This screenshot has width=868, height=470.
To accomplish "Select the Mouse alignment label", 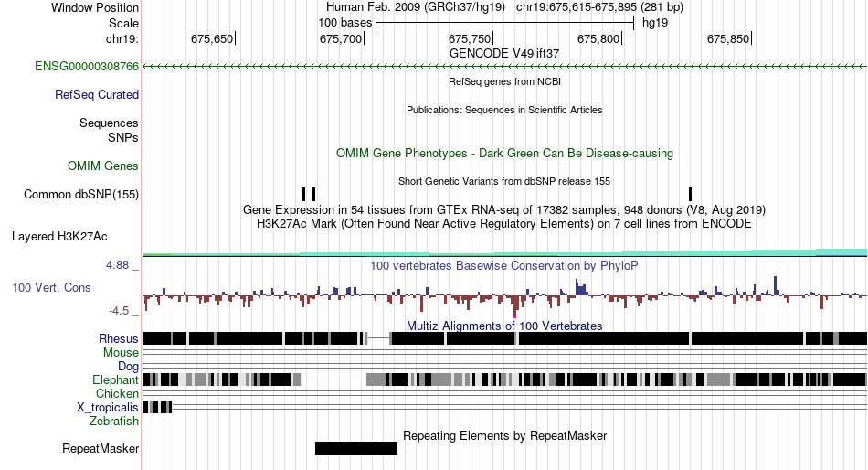I will [121, 353].
